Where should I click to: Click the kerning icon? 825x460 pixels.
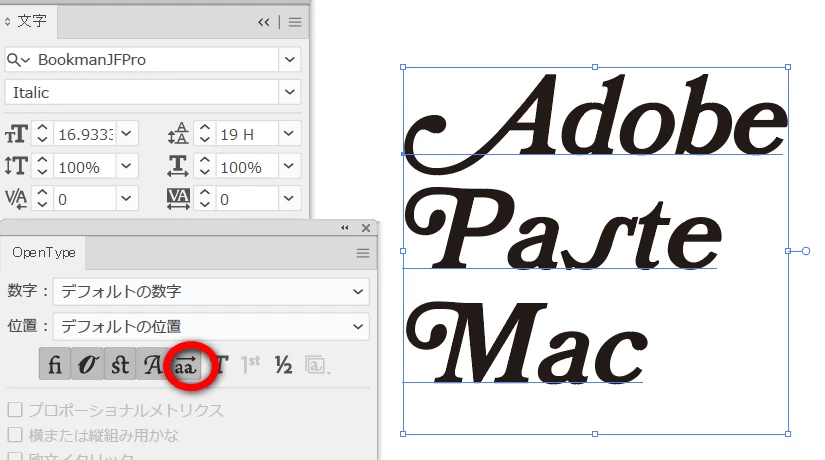pyautogui.click(x=16, y=199)
